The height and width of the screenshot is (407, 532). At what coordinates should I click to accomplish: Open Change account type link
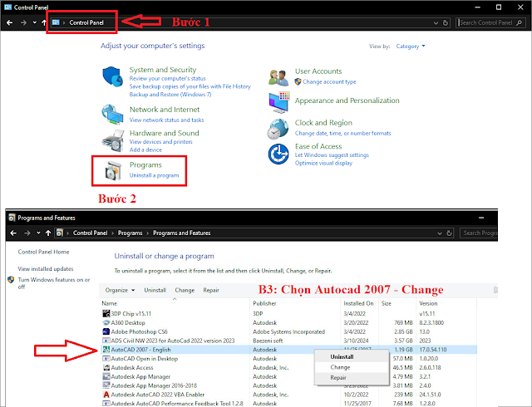(x=329, y=81)
